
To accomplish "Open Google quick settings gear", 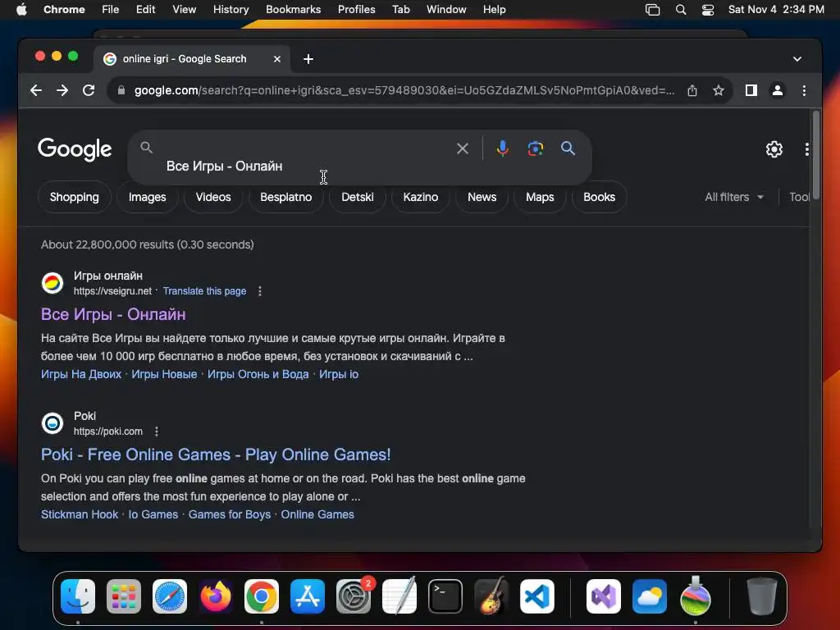I will coord(774,149).
